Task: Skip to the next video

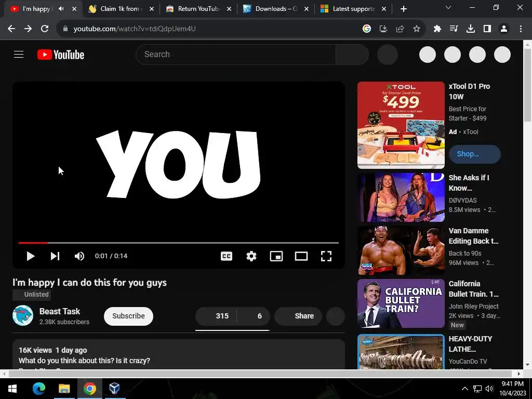Action: pos(55,256)
